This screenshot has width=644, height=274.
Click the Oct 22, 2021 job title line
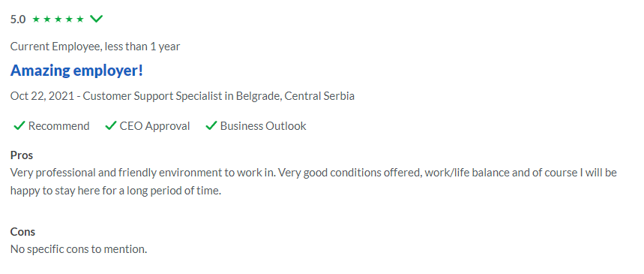[x=182, y=96]
